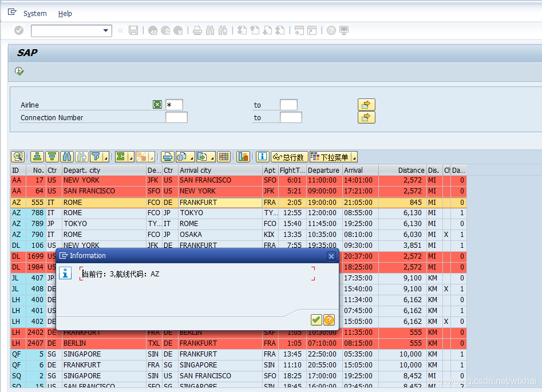Click the green Enter checkmark icon
This screenshot has width=542, height=392.
pos(19,30)
